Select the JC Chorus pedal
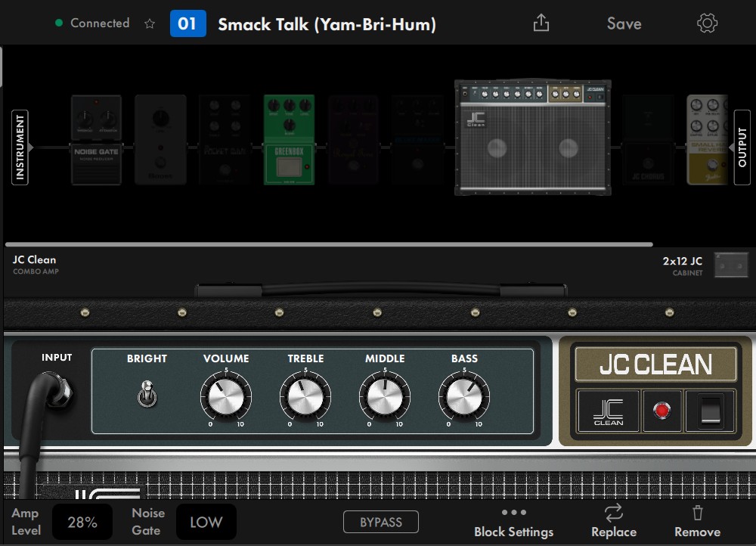The height and width of the screenshot is (546, 756). click(x=648, y=140)
